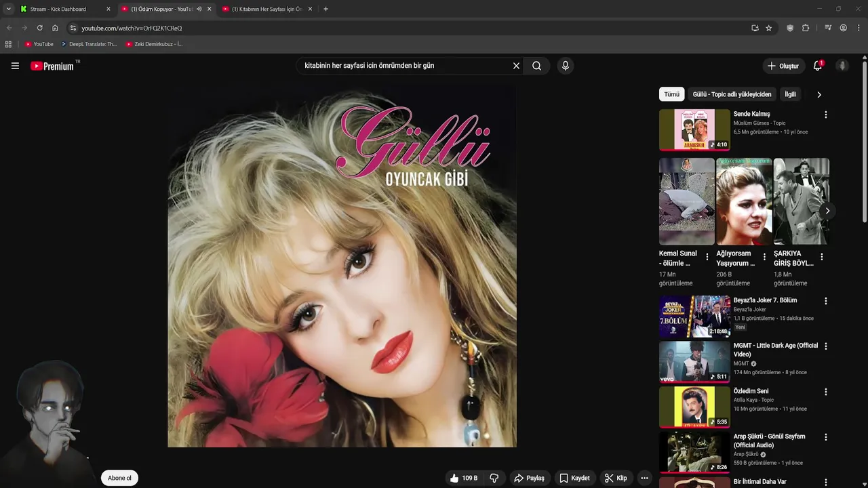Show next filter chips with arrow

pos(818,94)
